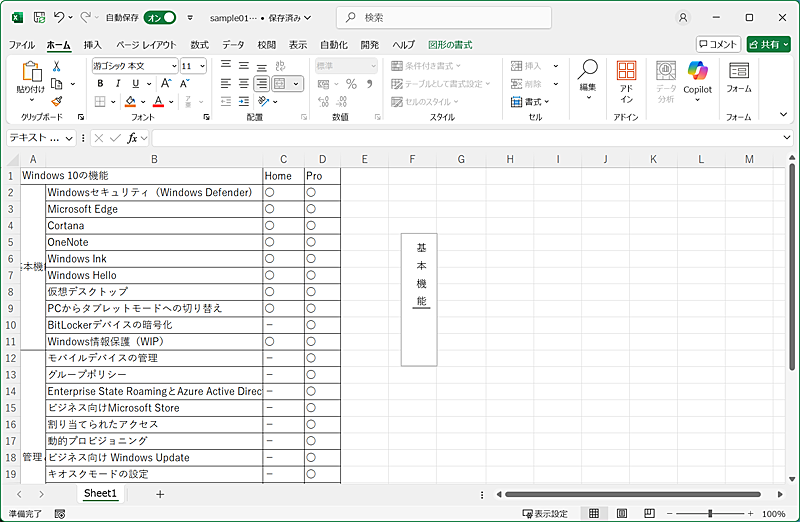Expand the Format (書式) dropdown in Cells group
Screen dimensions: 800x522
click(x=533, y=102)
